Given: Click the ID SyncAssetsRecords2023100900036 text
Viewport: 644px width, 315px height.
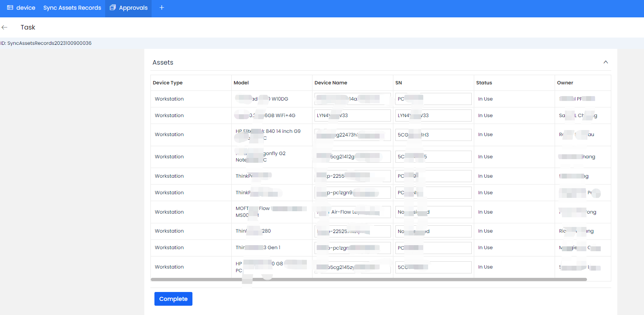Looking at the screenshot, I should [x=46, y=43].
